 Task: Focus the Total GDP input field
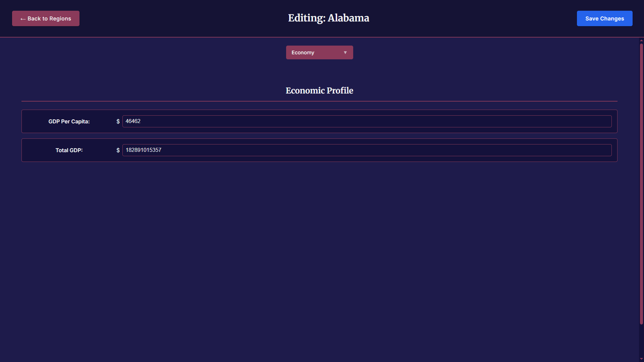click(x=367, y=150)
